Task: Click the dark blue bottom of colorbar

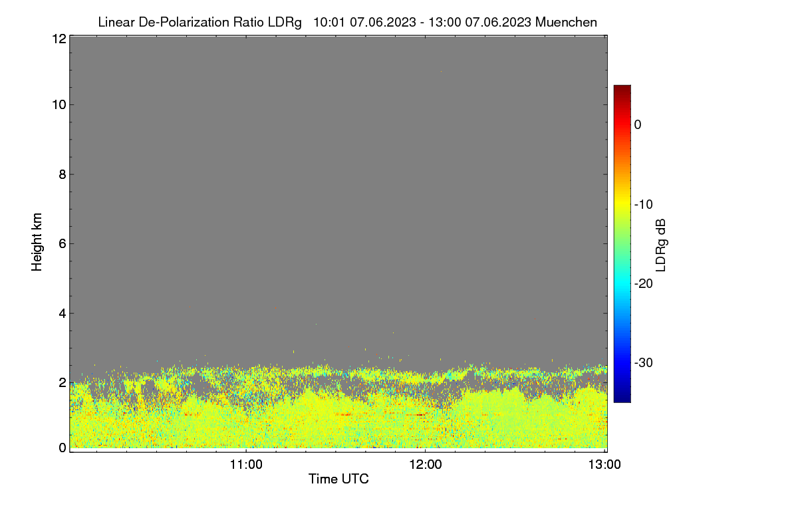Action: tap(622, 398)
